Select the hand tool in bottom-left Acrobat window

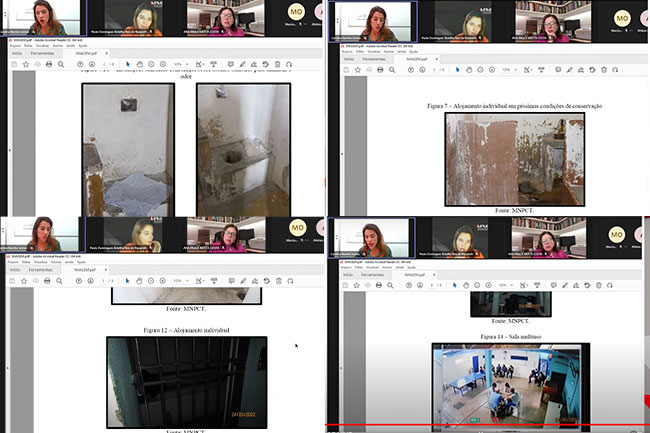(x=139, y=281)
